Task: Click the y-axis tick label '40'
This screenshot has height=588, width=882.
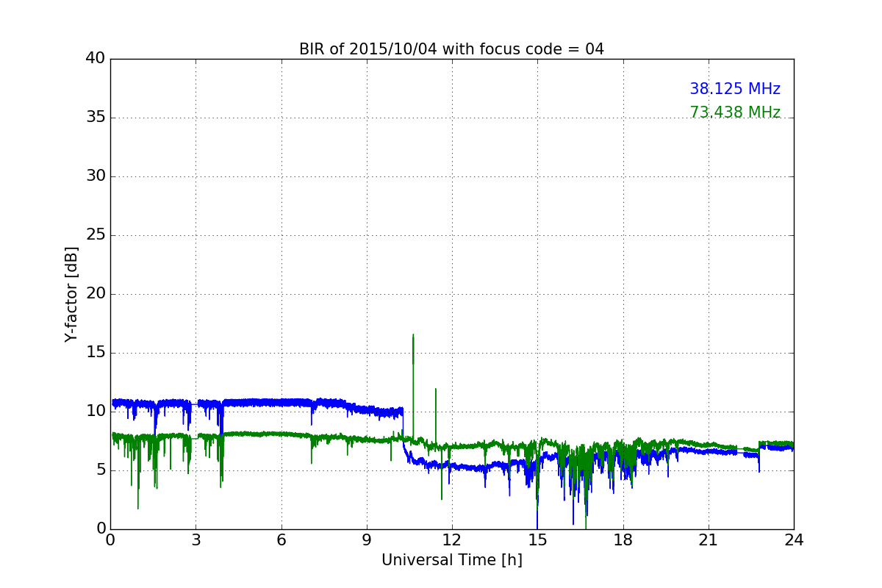Action: click(96, 59)
